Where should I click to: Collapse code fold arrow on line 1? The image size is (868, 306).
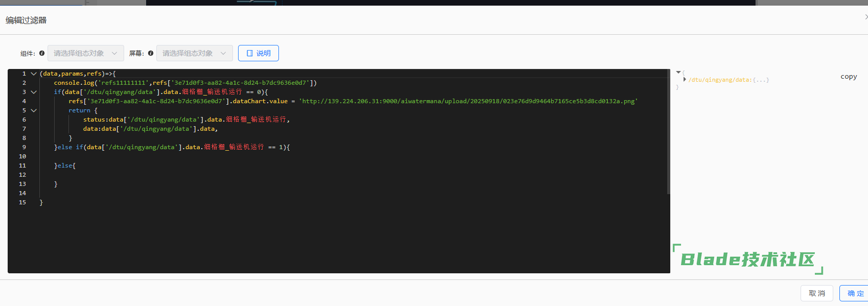[34, 74]
